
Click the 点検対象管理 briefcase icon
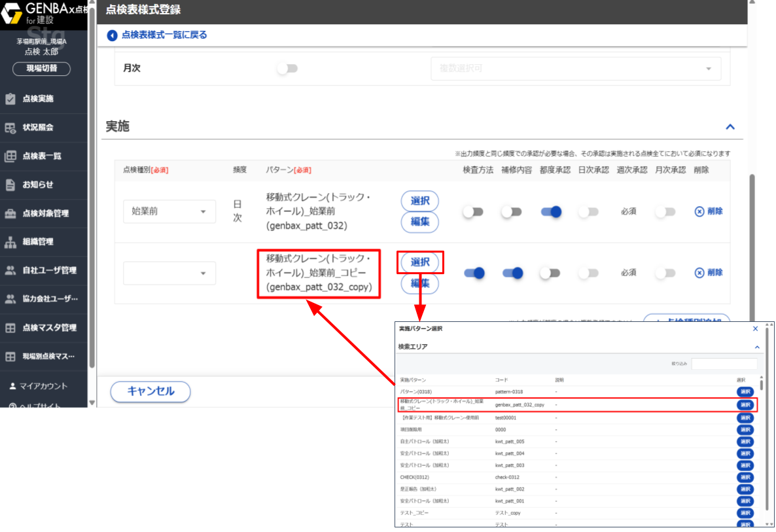10,213
